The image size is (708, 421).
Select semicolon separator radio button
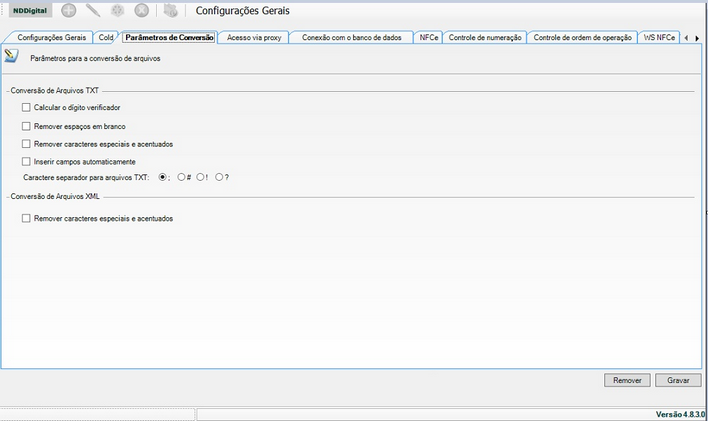[x=162, y=178]
